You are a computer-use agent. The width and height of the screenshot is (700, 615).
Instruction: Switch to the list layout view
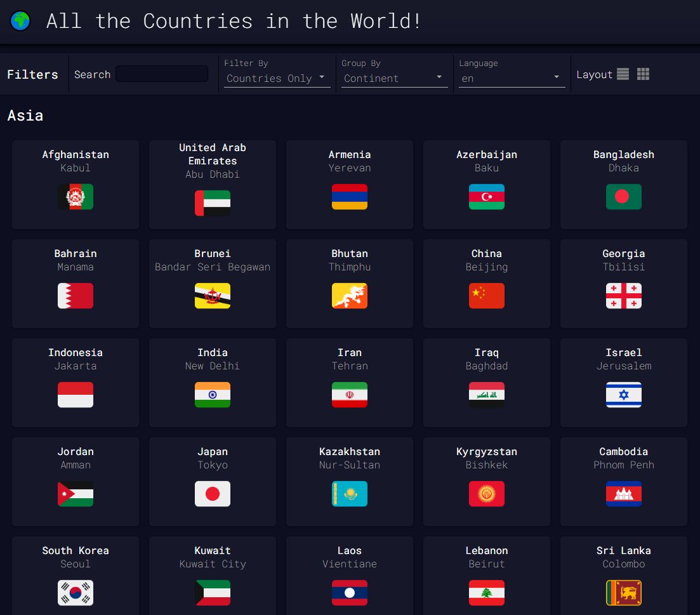tap(623, 74)
